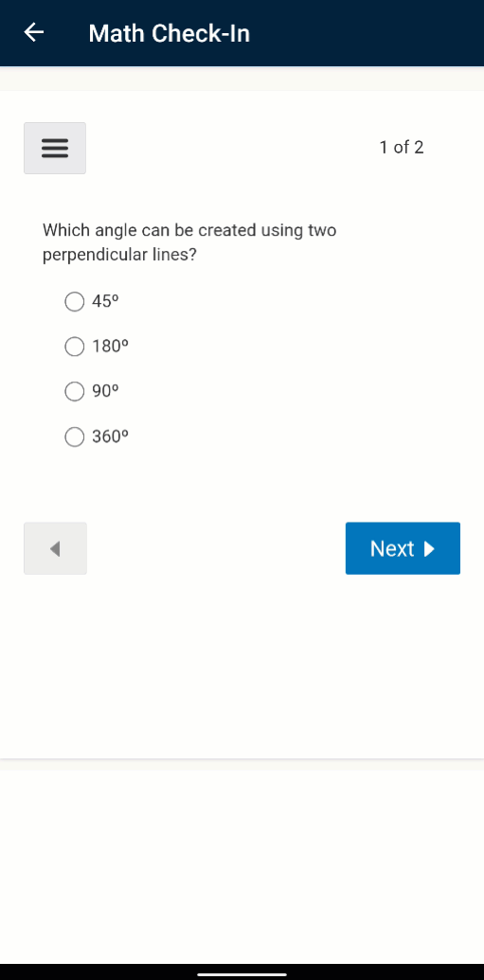Tap the back arrow in header

pos(34,32)
